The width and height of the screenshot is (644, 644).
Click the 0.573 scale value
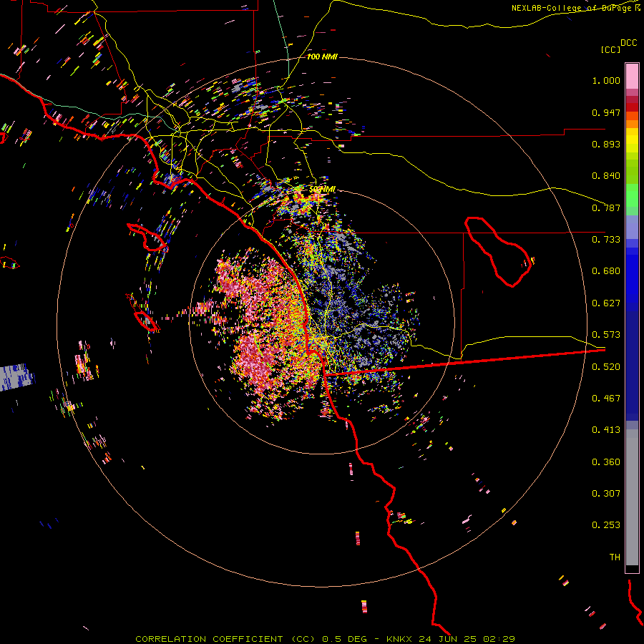click(x=606, y=335)
